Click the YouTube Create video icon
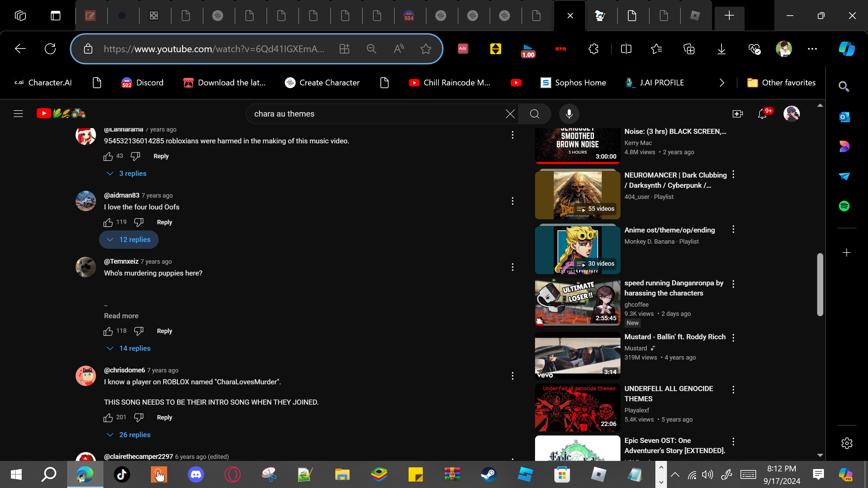Screen dimensions: 868x488 (x=737, y=114)
